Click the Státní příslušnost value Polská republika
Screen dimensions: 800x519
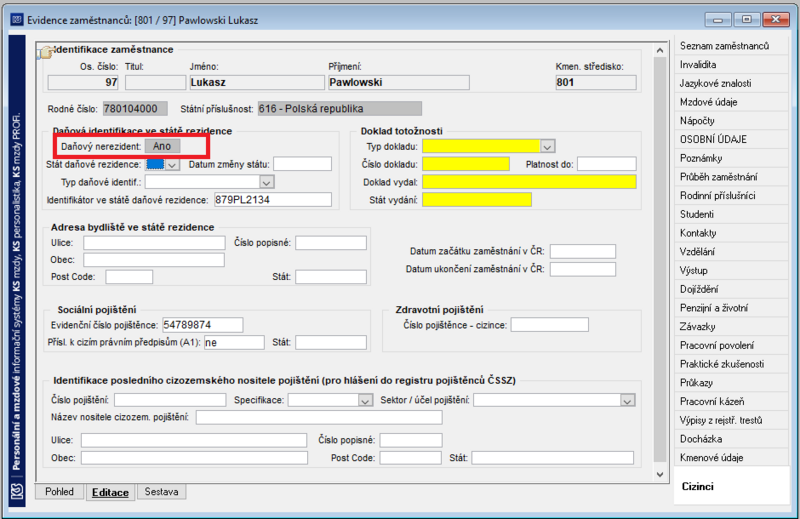click(x=340, y=109)
